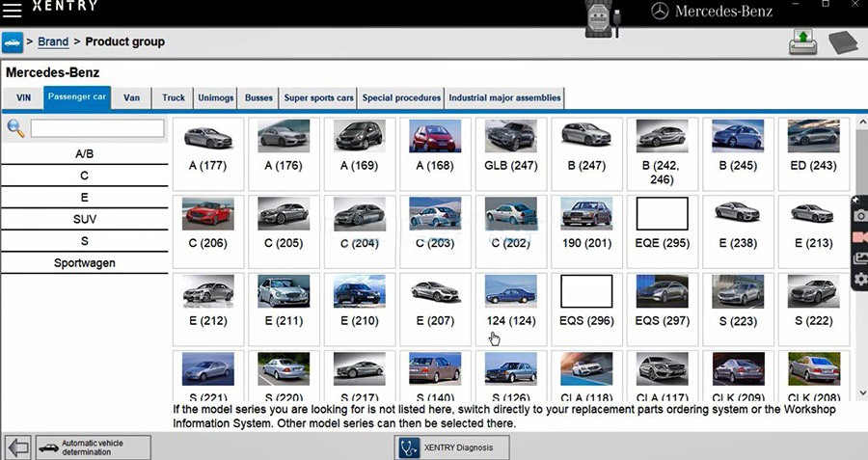868x460 pixels.
Task: Select model EQS (296)
Action: click(586, 309)
